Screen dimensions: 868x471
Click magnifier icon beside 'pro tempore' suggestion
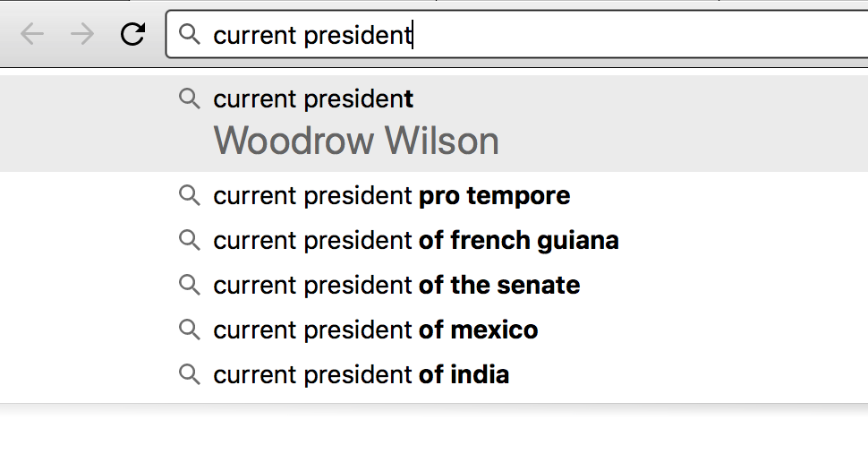190,195
